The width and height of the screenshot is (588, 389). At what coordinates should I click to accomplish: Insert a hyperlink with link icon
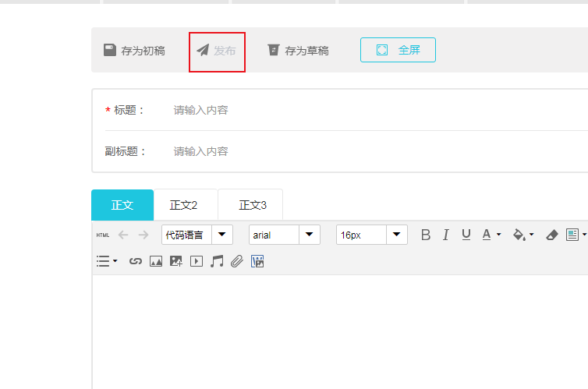pos(136,261)
